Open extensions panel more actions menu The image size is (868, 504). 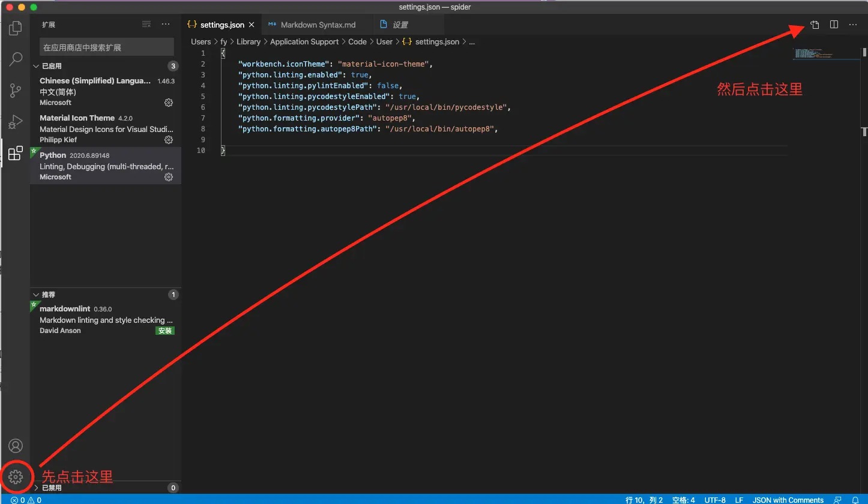click(x=166, y=25)
